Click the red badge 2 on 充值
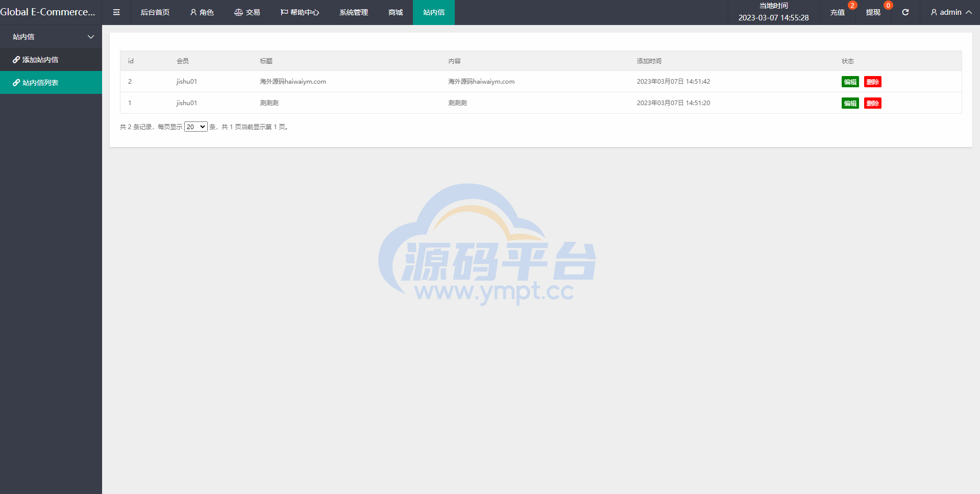Screen dimensions: 980x494 coord(852,5)
